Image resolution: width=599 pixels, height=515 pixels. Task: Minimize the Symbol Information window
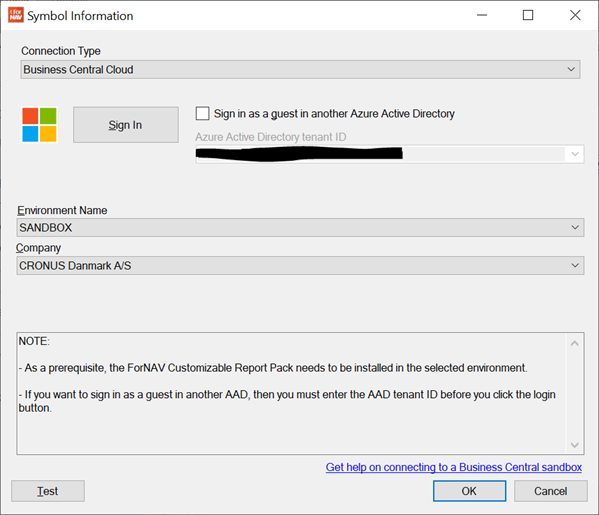[482, 15]
